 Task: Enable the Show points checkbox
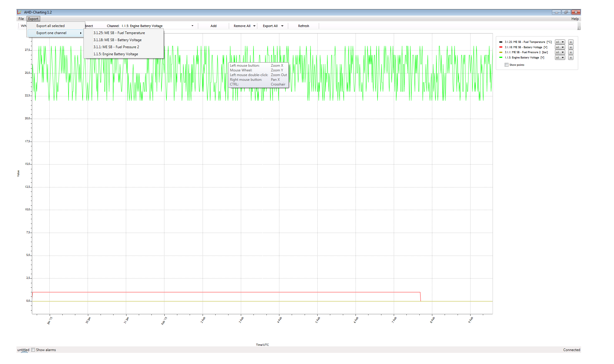(506, 65)
